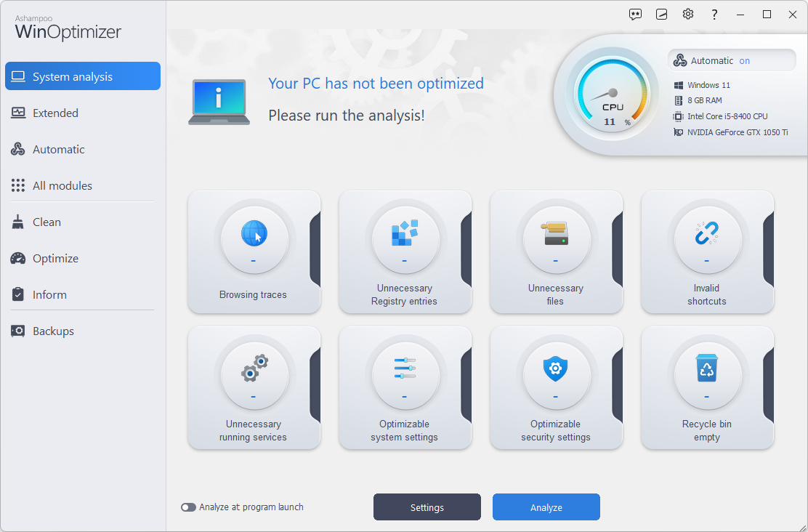Click the 'Please run the analysis!' text
This screenshot has width=808, height=532.
point(347,116)
